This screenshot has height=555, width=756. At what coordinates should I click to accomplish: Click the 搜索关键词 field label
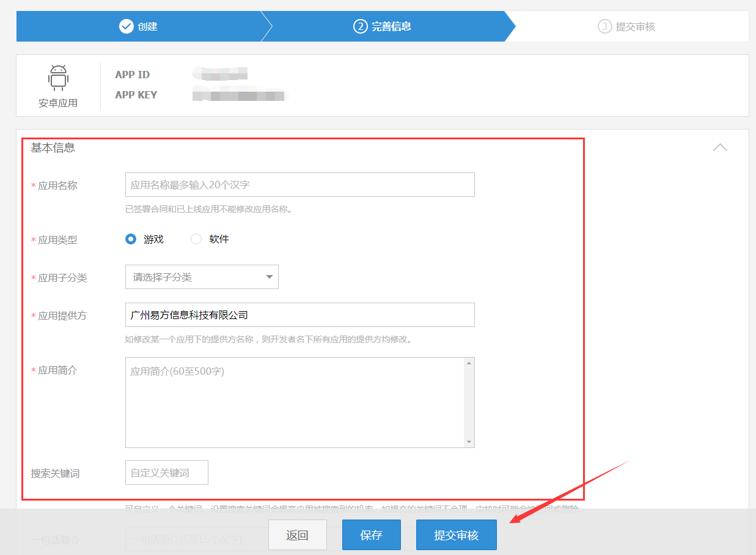coord(55,474)
